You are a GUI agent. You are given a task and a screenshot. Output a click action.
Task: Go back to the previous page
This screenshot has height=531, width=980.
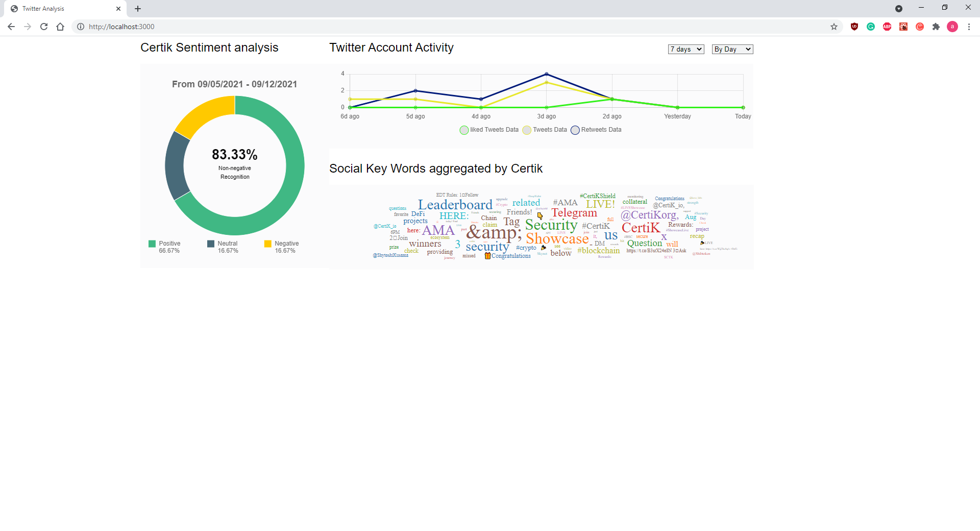pyautogui.click(x=11, y=27)
